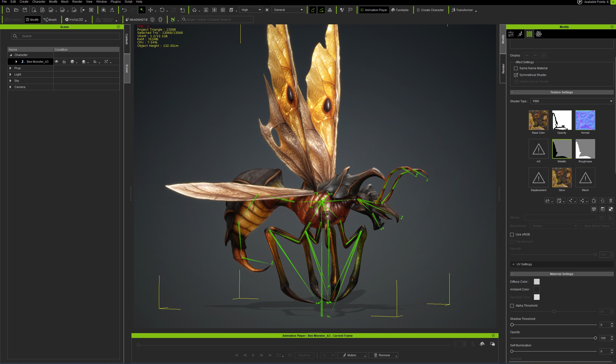Toggle visibility eye for Bee Monster_A3
Screen dimensions: 616x364
tap(56, 62)
